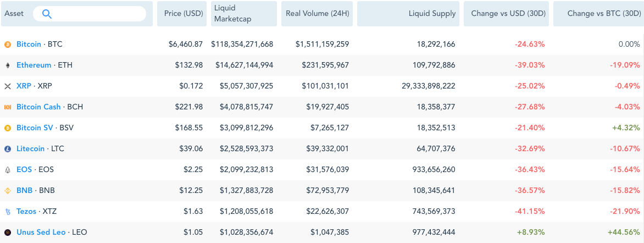
Task: Select Bitcoin SV BTC change +4.32%
Action: 626,128
